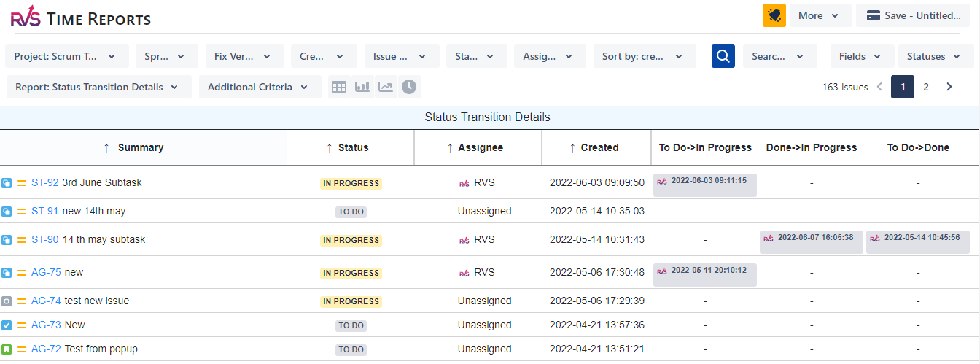Click the TO DO badge for ST-91

click(351, 212)
